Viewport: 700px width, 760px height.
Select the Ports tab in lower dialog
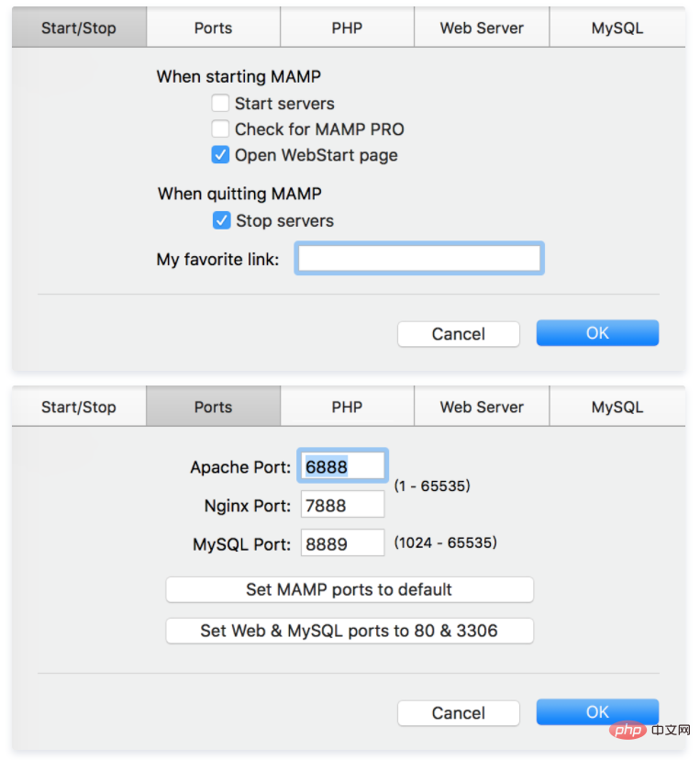213,407
